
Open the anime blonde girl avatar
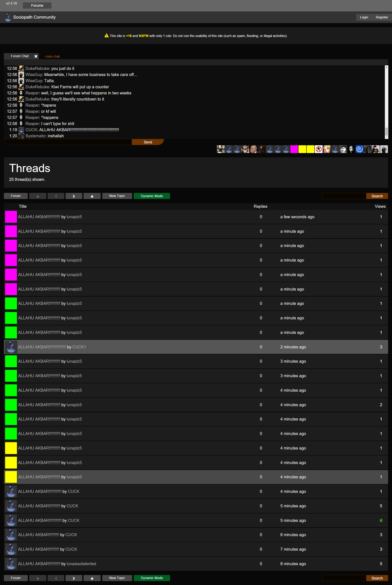tap(327, 149)
